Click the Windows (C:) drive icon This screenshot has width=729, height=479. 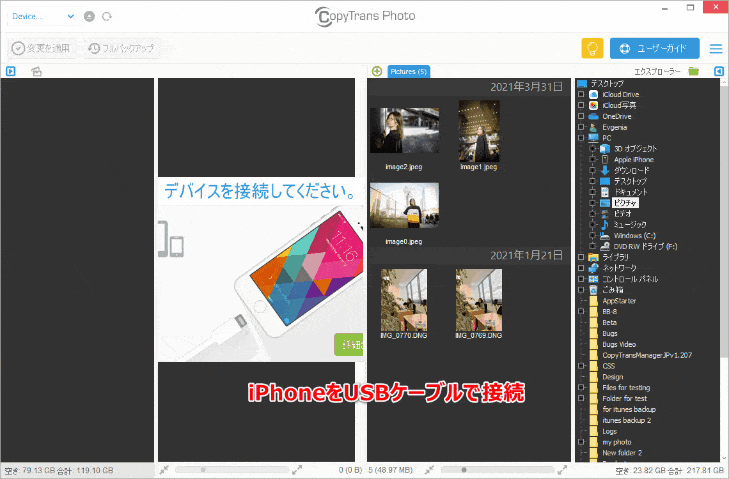pyautogui.click(x=605, y=236)
